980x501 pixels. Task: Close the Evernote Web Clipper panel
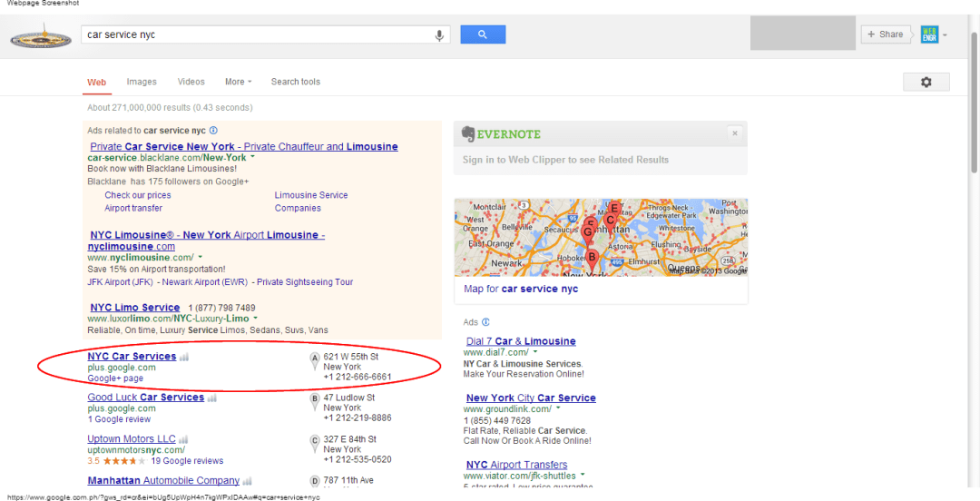(735, 133)
